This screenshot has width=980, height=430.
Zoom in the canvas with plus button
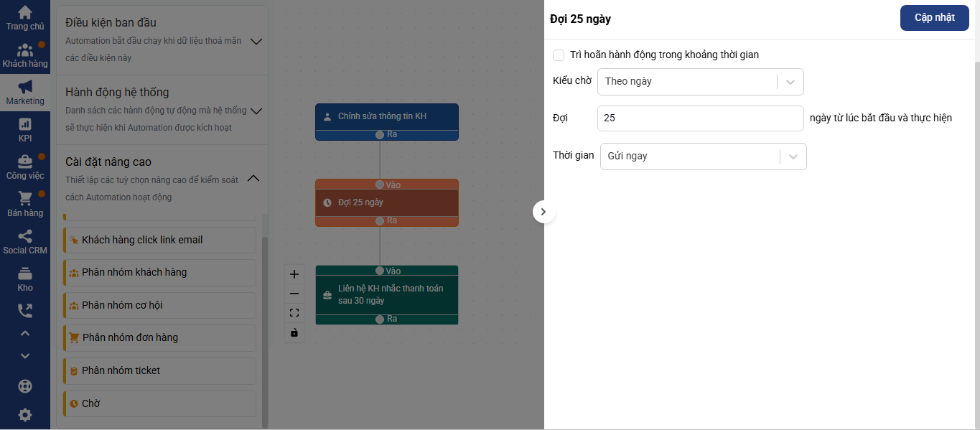(294, 274)
